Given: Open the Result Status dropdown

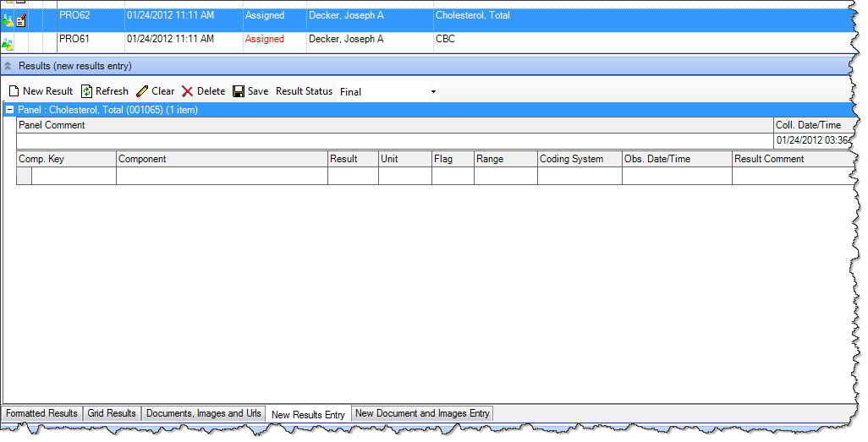Looking at the screenshot, I should point(433,91).
